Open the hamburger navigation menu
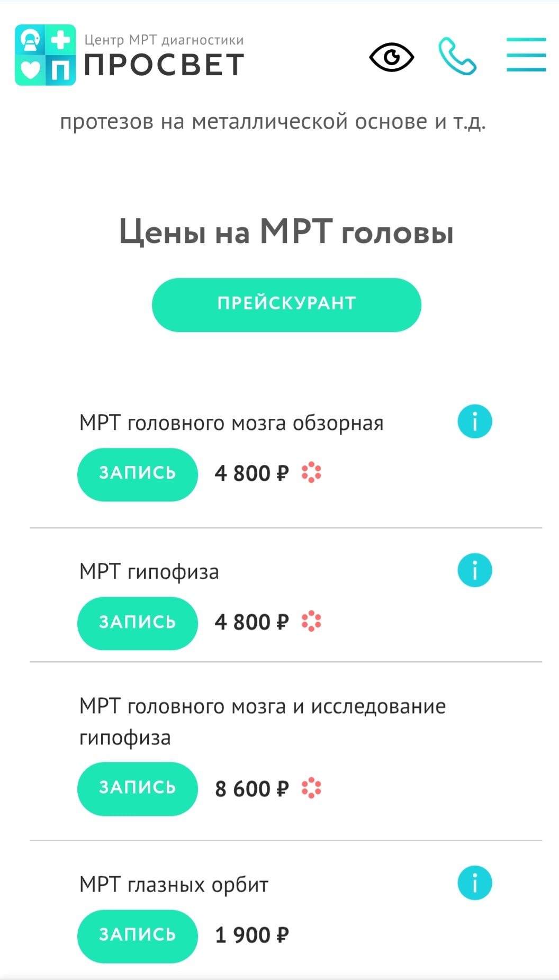This screenshot has width=559, height=980. click(526, 55)
